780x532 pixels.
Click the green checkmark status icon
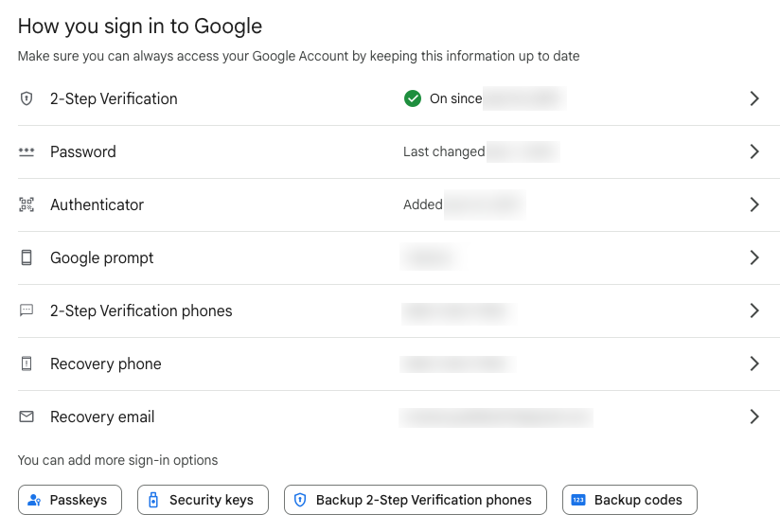413,98
